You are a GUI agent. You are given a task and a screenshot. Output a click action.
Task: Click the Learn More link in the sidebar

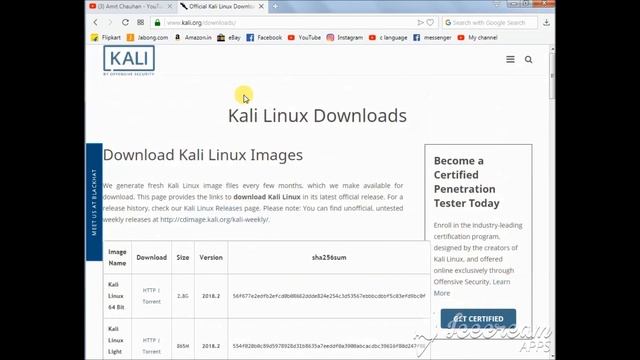472,287
